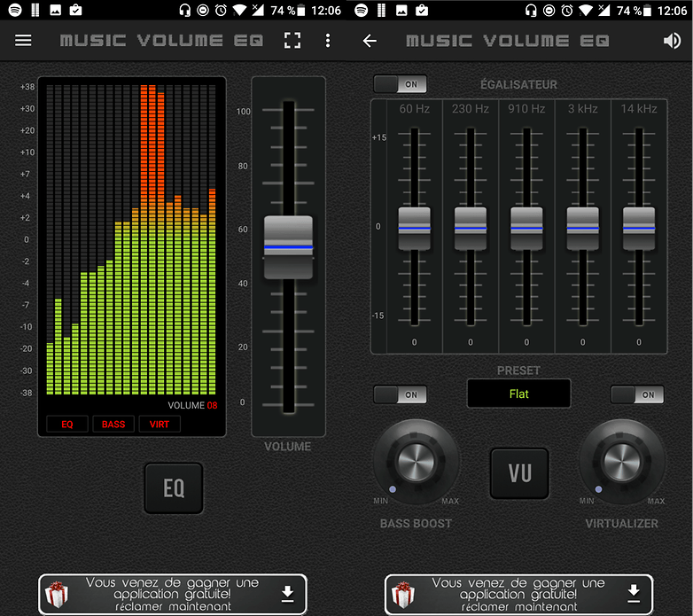Tap the gift box icon in left ad banner
Screen dimensions: 693x616
tap(57, 595)
